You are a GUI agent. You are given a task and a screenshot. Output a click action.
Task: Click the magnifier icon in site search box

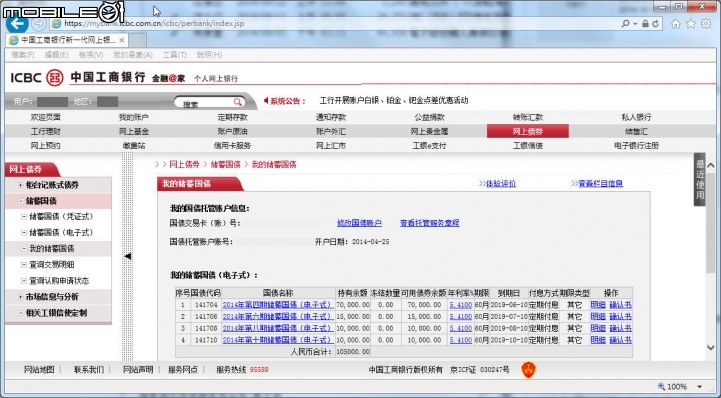coord(238,102)
